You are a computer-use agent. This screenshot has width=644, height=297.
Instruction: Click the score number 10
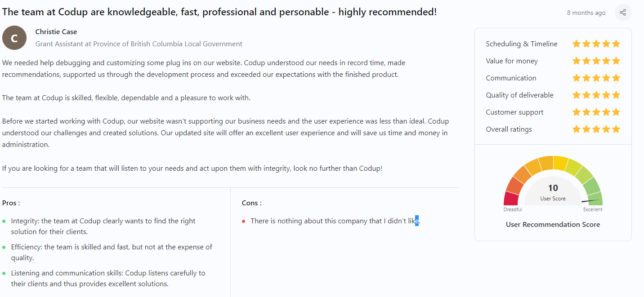click(553, 188)
